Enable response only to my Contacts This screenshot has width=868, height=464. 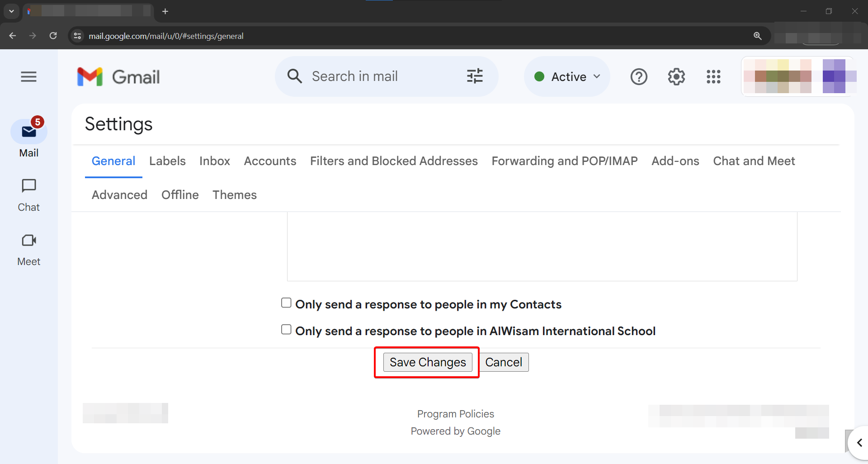[x=286, y=303]
